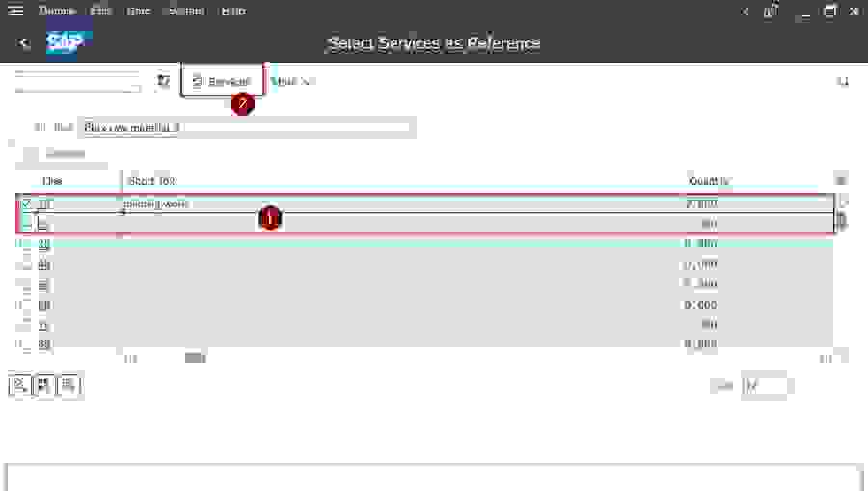The image size is (868, 491).
Task: Click the back arrow beside the SAP logo
Action: tap(25, 43)
